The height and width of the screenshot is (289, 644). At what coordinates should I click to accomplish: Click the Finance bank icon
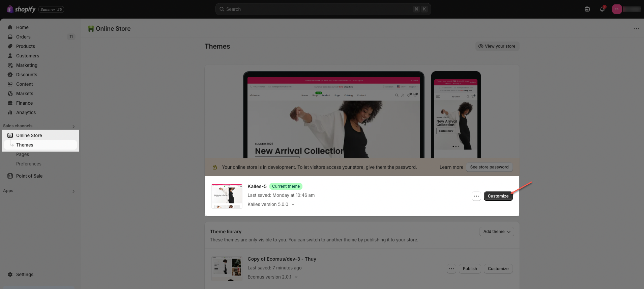pyautogui.click(x=10, y=103)
